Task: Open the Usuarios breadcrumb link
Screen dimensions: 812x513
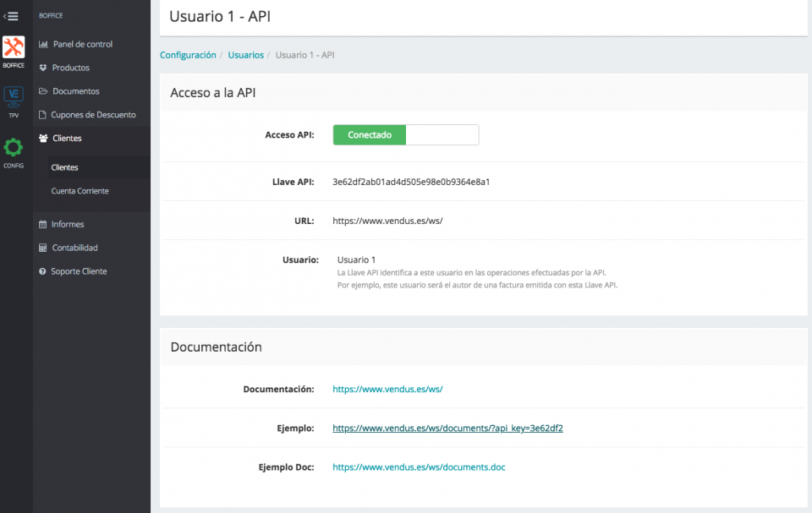Action: [245, 54]
